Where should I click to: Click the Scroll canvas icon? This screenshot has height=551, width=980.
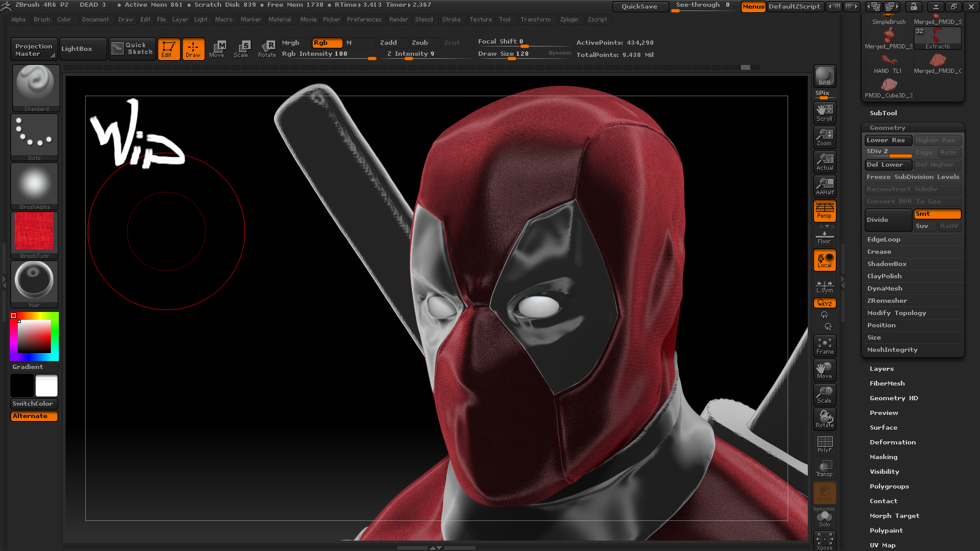click(825, 113)
